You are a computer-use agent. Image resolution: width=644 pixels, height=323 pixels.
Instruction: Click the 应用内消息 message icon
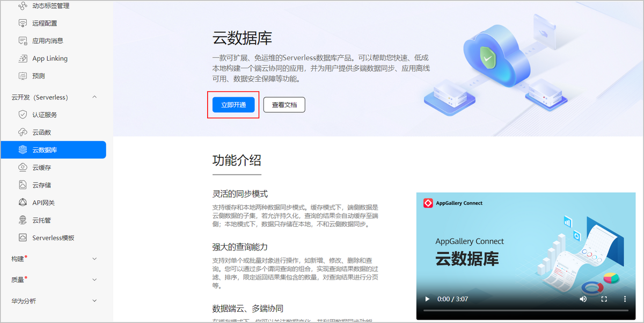[23, 41]
